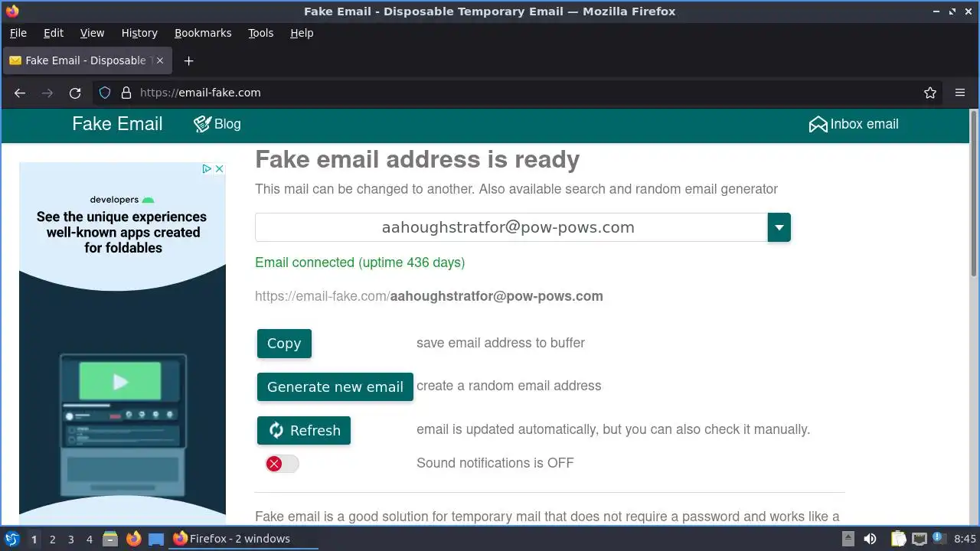Open the History menu
The image size is (980, 551).
pyautogui.click(x=139, y=33)
